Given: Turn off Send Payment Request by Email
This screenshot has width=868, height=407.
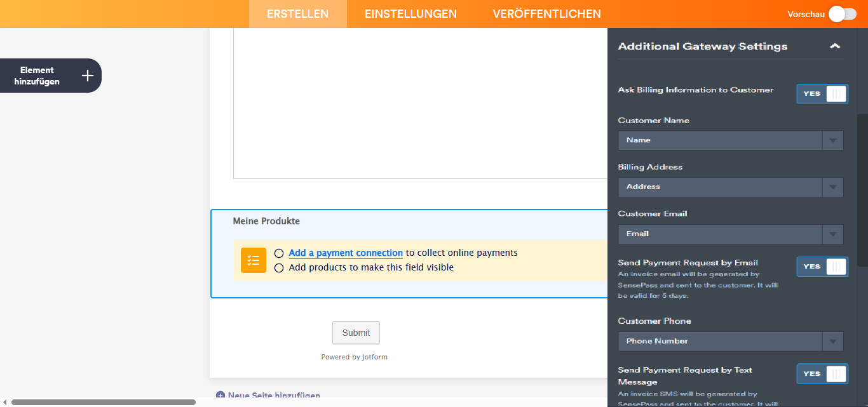Looking at the screenshot, I should click(822, 266).
